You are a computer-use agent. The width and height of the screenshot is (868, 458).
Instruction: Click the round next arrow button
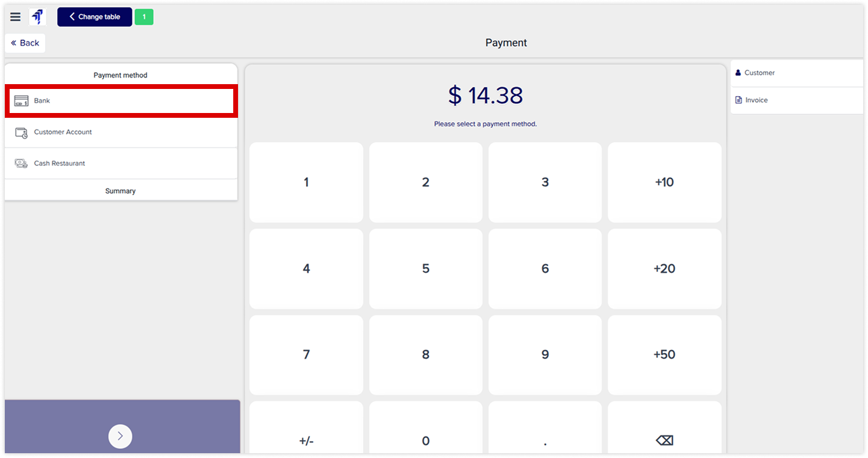[120, 436]
